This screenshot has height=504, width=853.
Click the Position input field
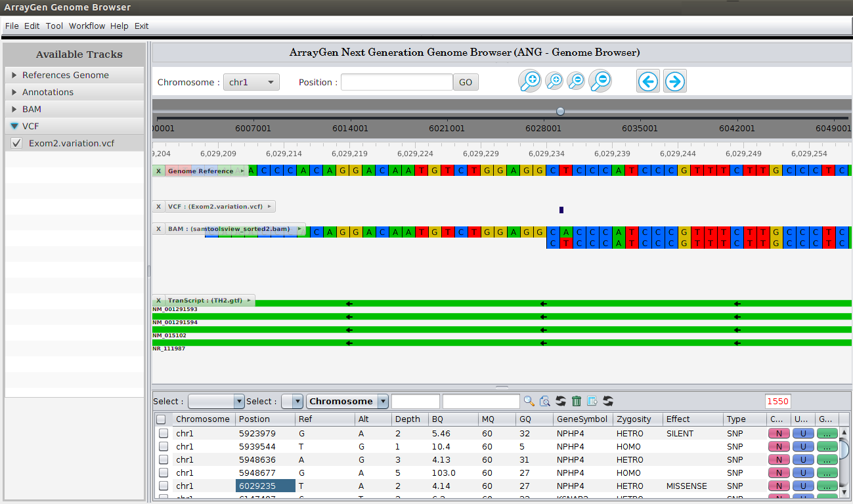coord(397,82)
